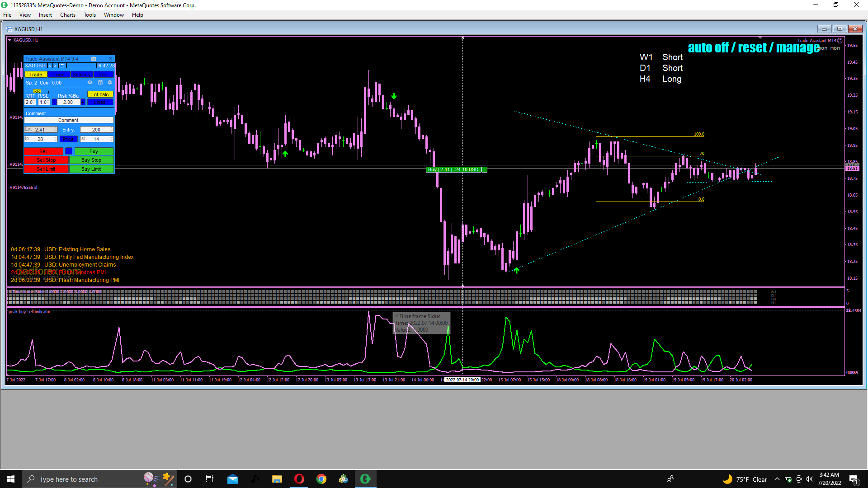The image size is (868, 488).
Task: Toggle the Lines button on
Action: 100,102
